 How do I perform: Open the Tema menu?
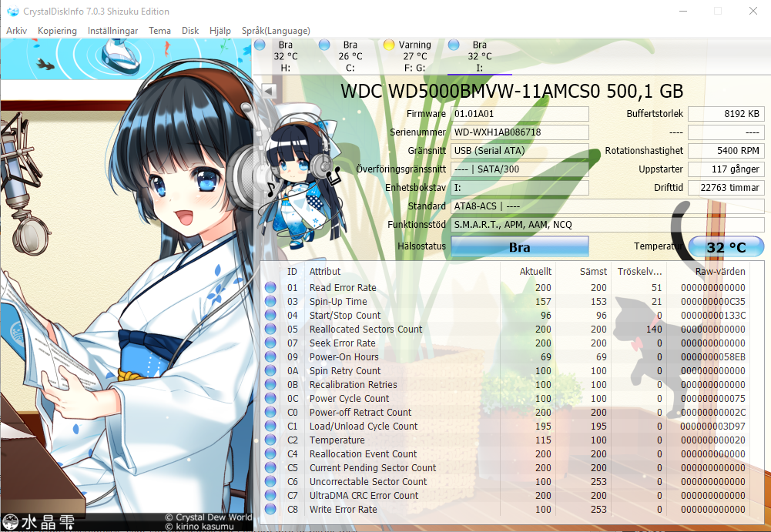pyautogui.click(x=159, y=31)
